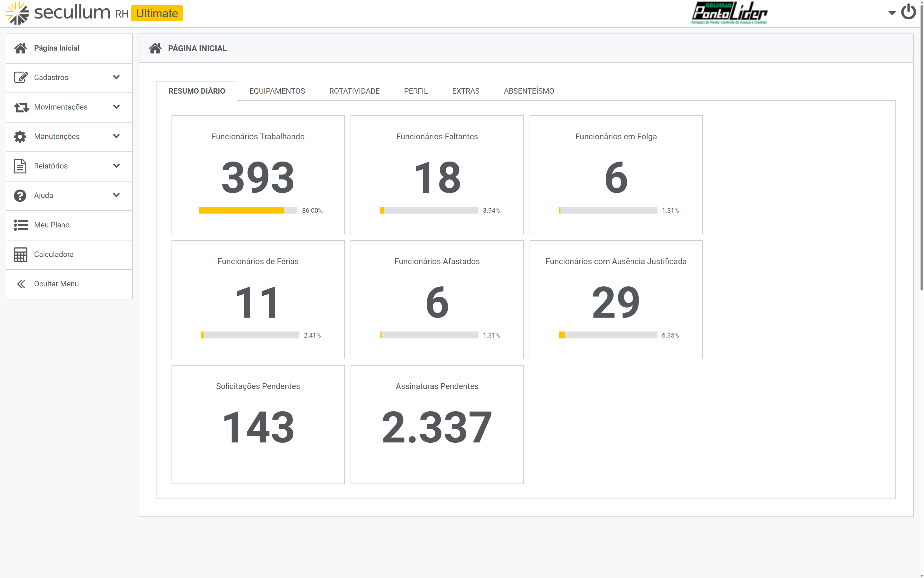Click the Ocultar Menu double-chevron icon
Image resolution: width=924 pixels, height=578 pixels.
(x=21, y=284)
